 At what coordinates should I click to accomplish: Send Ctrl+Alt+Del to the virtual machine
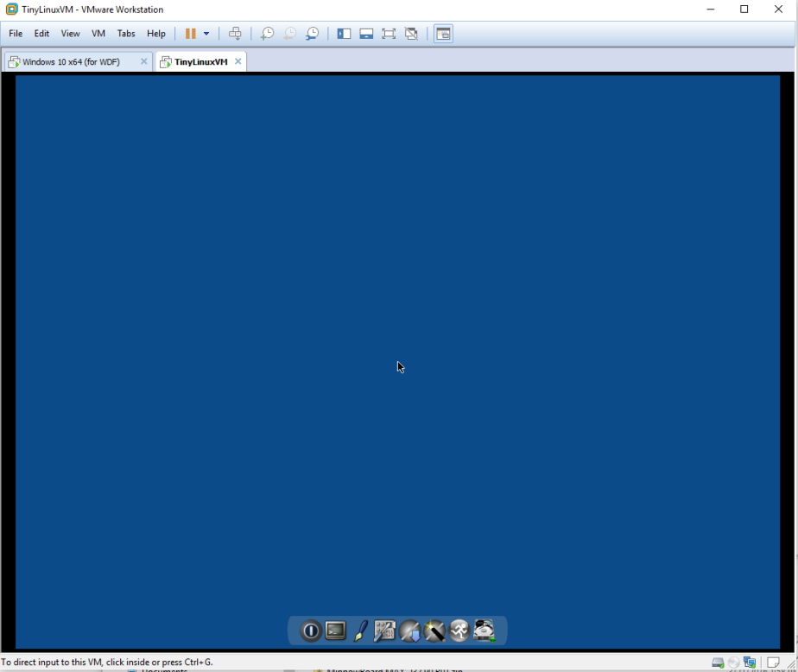pos(235,34)
